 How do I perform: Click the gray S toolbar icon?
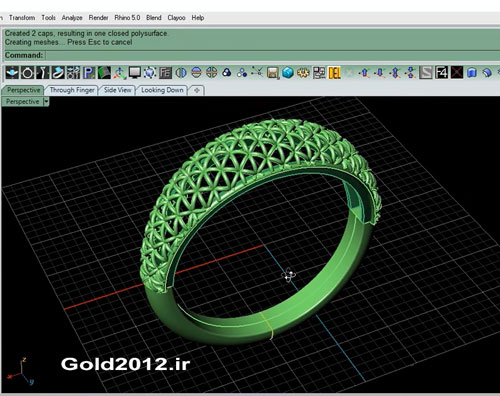426,73
